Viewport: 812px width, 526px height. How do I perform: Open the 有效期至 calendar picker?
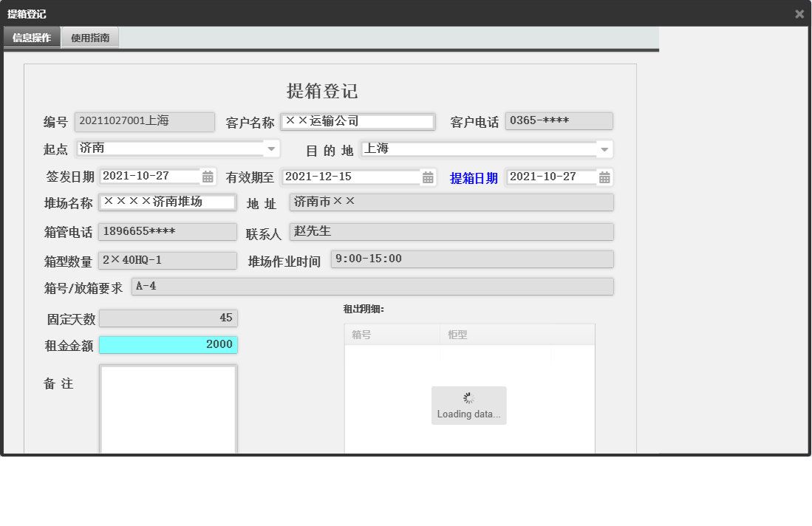click(429, 177)
